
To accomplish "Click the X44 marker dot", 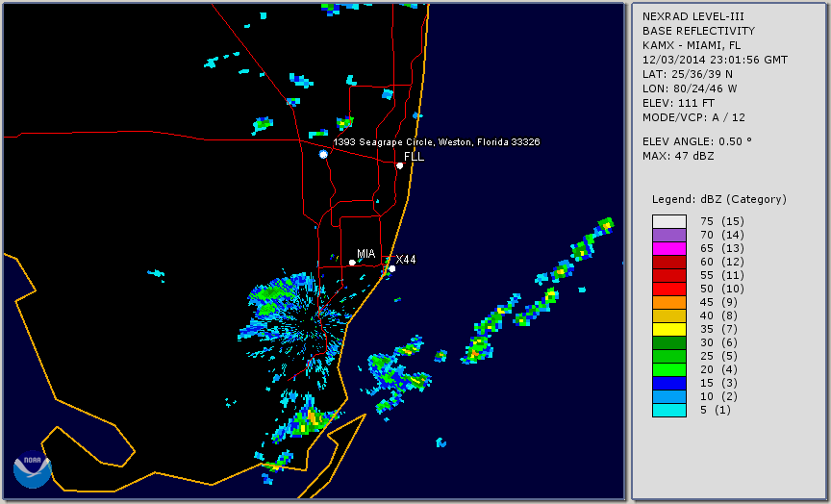I will [392, 269].
